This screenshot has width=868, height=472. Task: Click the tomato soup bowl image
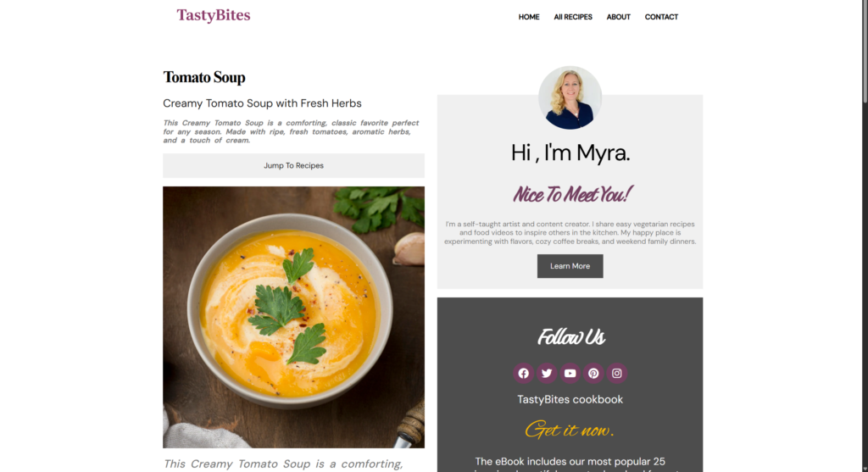(293, 317)
